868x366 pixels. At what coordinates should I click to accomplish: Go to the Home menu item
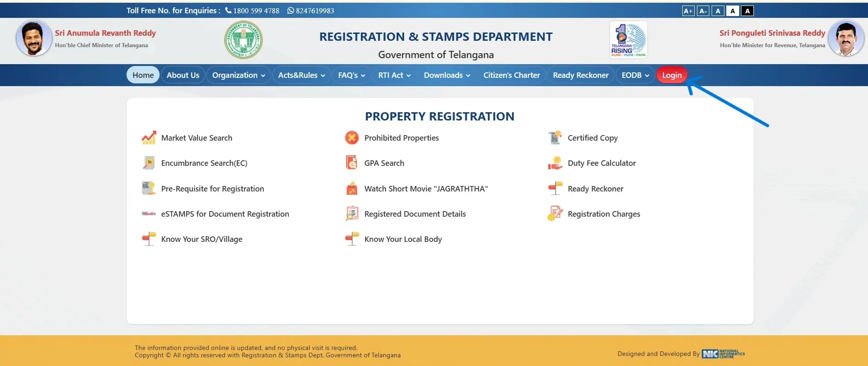click(x=143, y=75)
